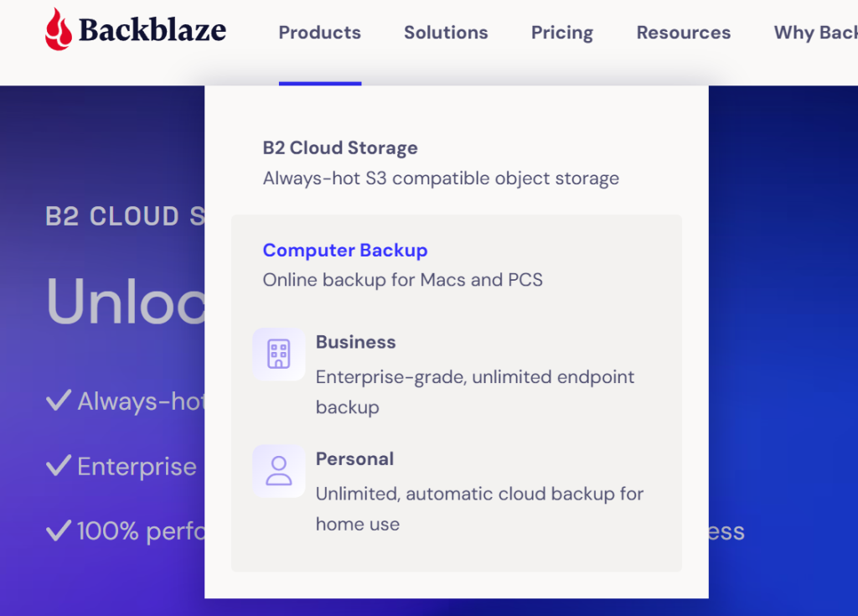Click 'Always-hot S3 compatible object storage' description
The height and width of the screenshot is (616, 858).
coord(441,179)
